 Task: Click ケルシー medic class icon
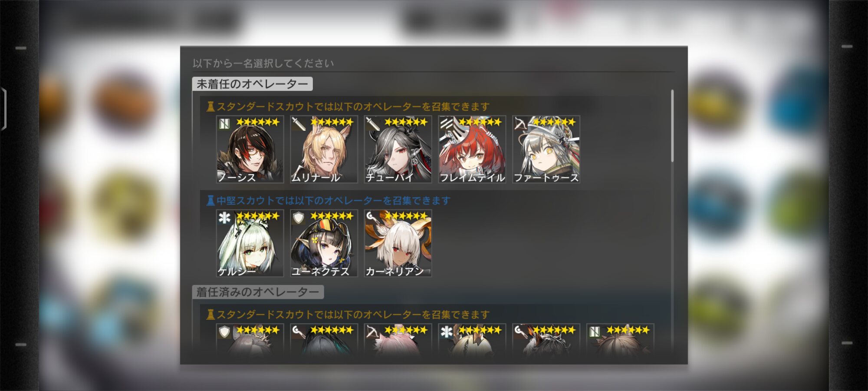(x=224, y=218)
